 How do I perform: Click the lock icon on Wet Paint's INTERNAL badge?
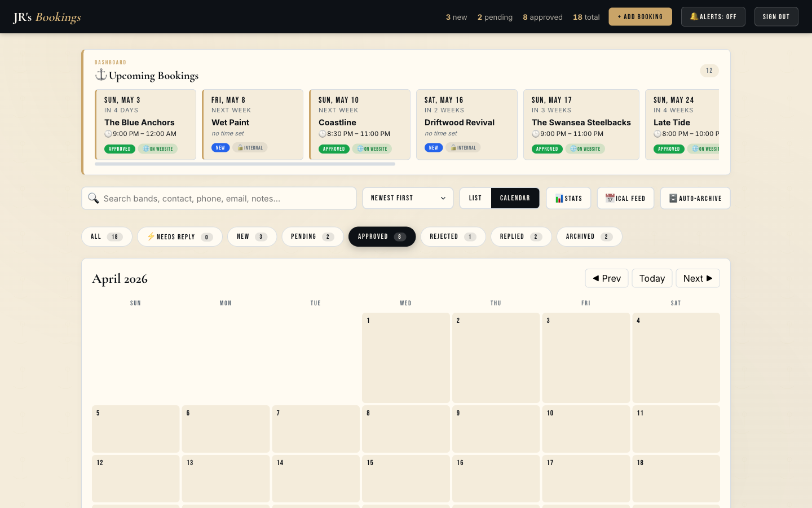(239, 147)
